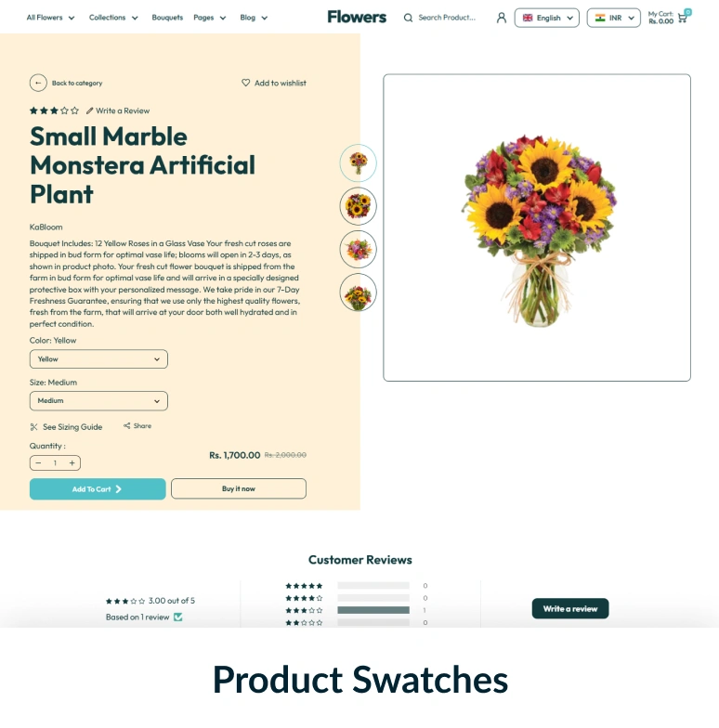719x728 pixels.
Task: Open the shopping cart icon
Action: 682,19
